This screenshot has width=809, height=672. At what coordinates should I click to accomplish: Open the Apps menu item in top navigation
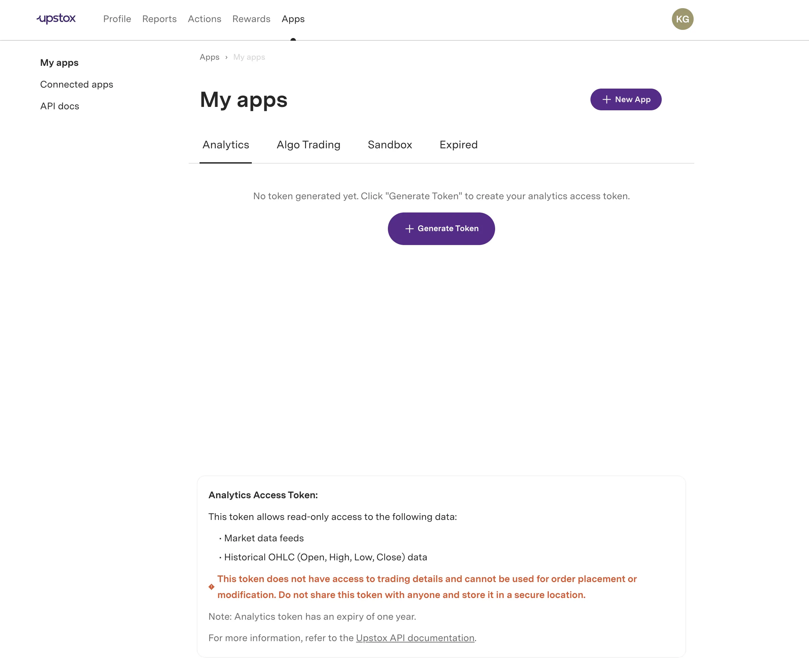293,19
